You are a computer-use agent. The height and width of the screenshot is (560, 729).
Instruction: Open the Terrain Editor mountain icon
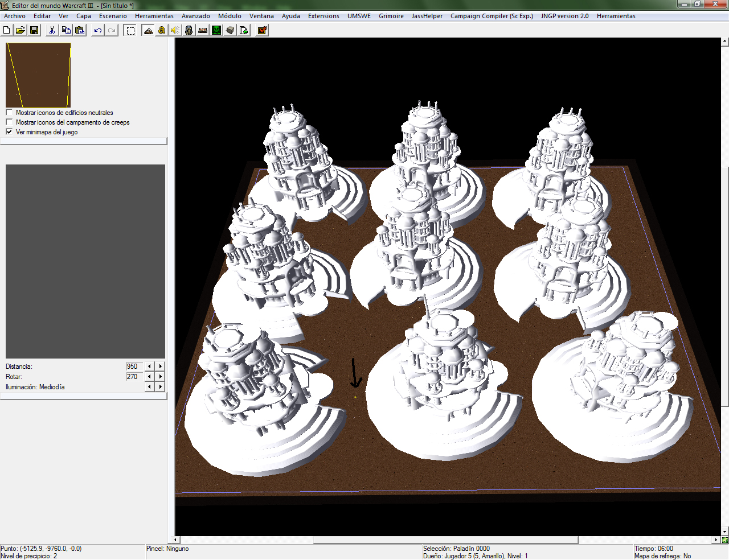148,30
